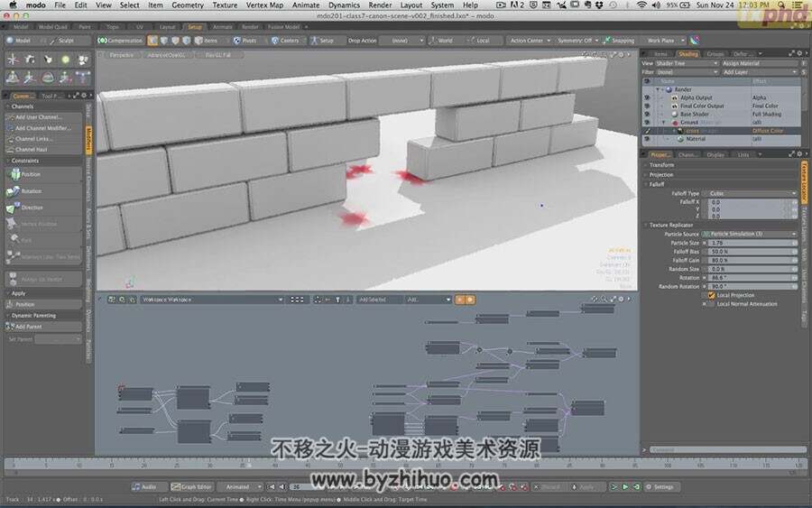812x508 pixels.
Task: Adjust the Falloff Bias slider field
Action: pyautogui.click(x=750, y=251)
